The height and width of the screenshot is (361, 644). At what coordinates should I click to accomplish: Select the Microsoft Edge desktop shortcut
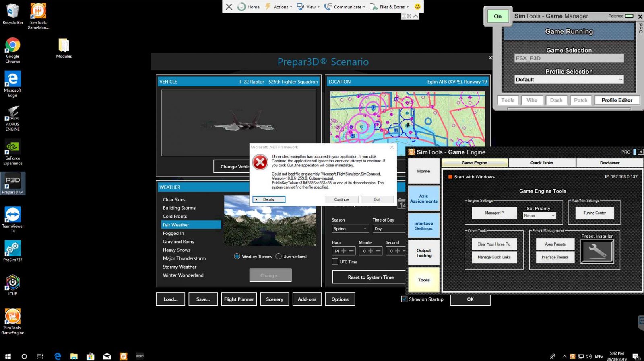point(12,84)
